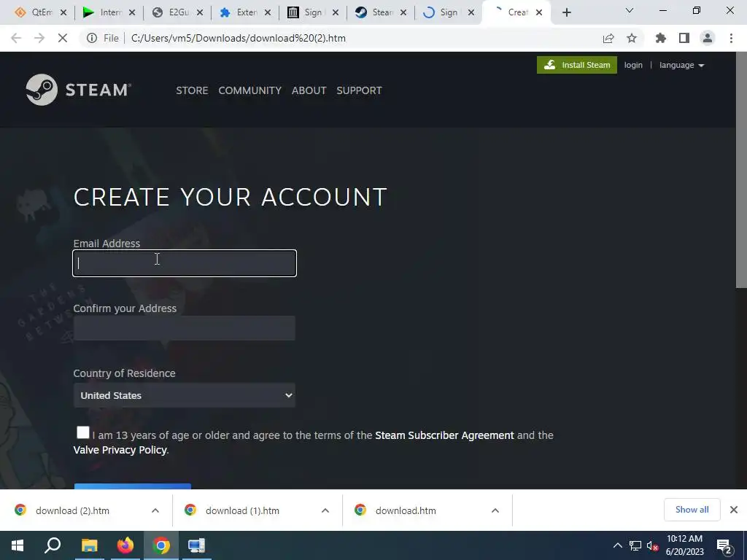Click the browser forward arrow
747x560 pixels.
[x=39, y=38]
